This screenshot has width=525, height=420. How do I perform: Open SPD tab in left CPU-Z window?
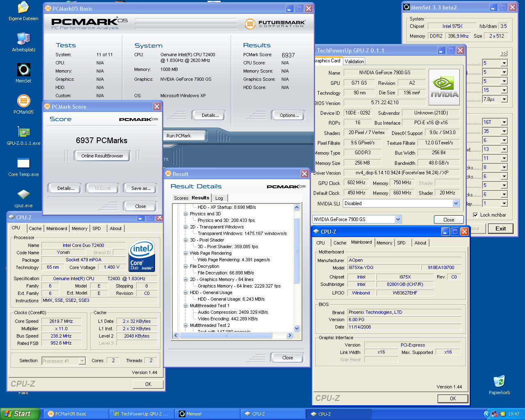tap(97, 228)
